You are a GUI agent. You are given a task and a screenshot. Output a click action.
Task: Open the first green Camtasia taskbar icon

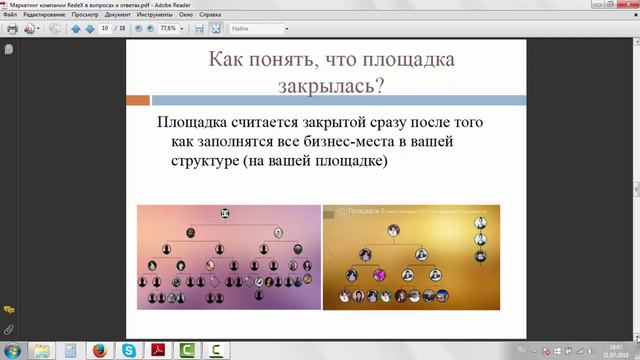[187, 351]
